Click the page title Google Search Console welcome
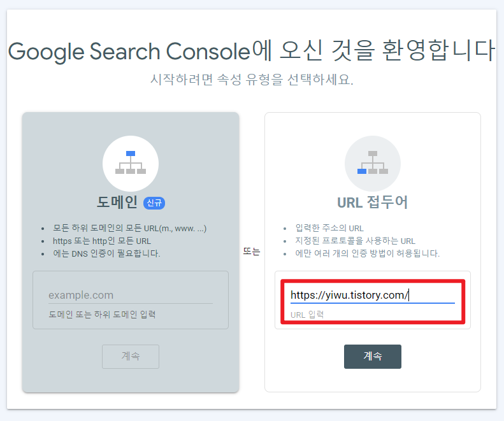The width and height of the screenshot is (504, 421). coord(252,51)
